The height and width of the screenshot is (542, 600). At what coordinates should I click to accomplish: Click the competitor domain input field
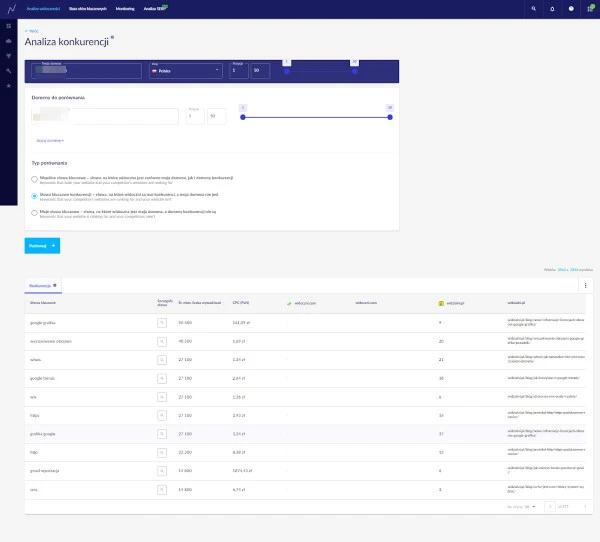103,117
